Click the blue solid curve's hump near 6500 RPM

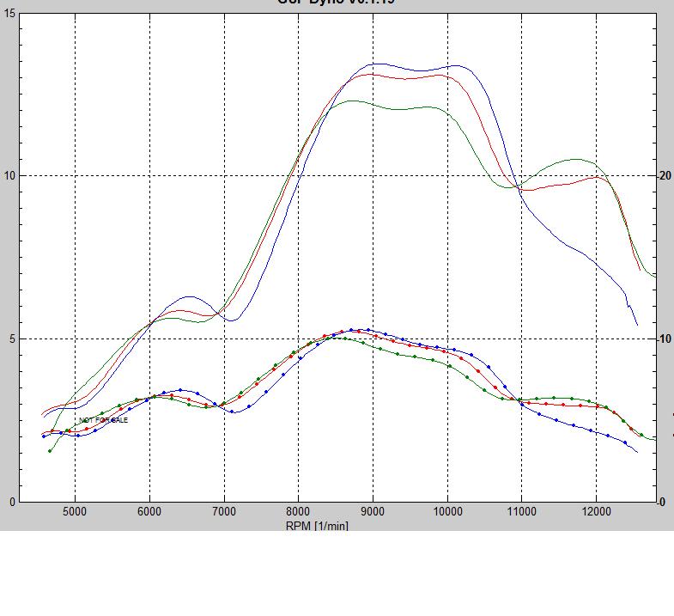[189, 296]
